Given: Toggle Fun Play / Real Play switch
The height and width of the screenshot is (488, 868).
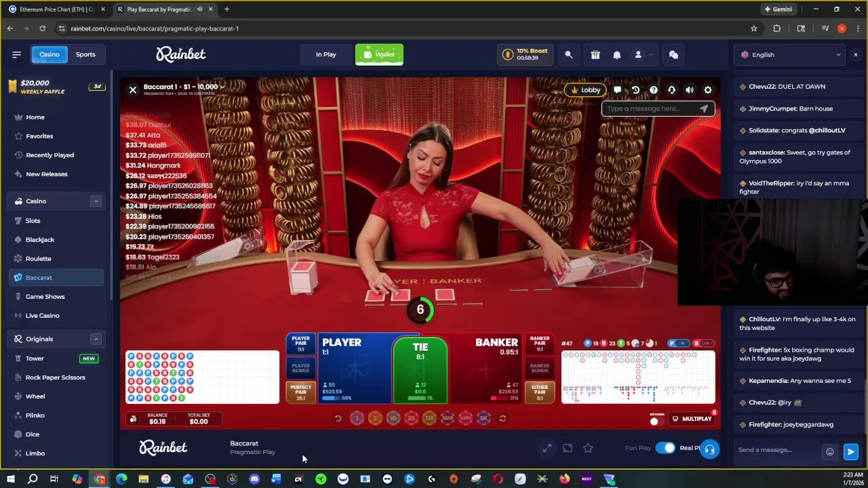Looking at the screenshot, I should point(665,448).
